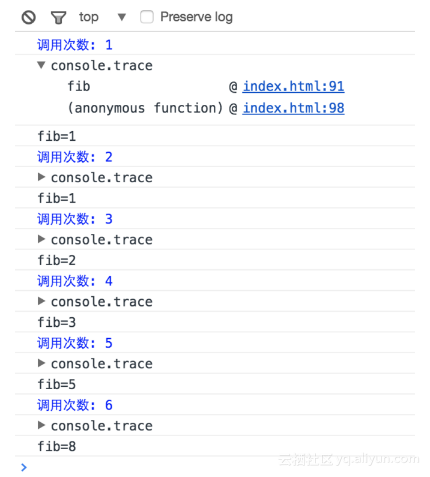This screenshot has height=477, width=430.
Task: Open the top execution context dropdown
Action: pos(102,17)
